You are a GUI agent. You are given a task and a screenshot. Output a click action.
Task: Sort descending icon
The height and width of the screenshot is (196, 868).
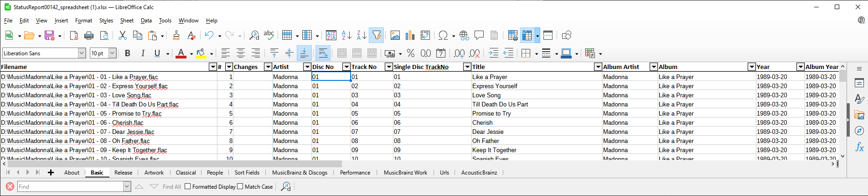[362, 35]
